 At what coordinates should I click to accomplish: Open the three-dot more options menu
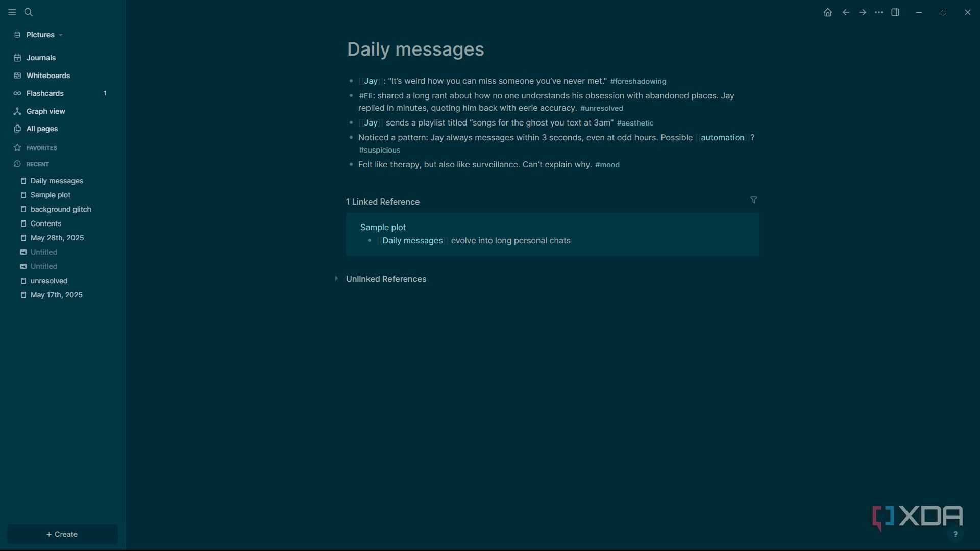click(x=879, y=12)
